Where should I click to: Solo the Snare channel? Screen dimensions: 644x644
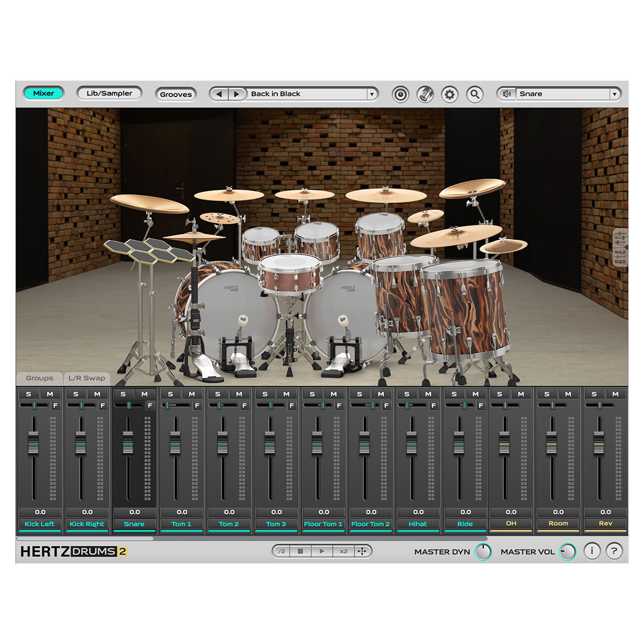click(123, 394)
